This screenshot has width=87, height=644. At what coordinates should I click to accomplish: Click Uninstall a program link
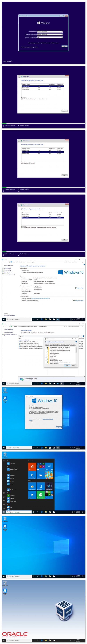click(8, 333)
